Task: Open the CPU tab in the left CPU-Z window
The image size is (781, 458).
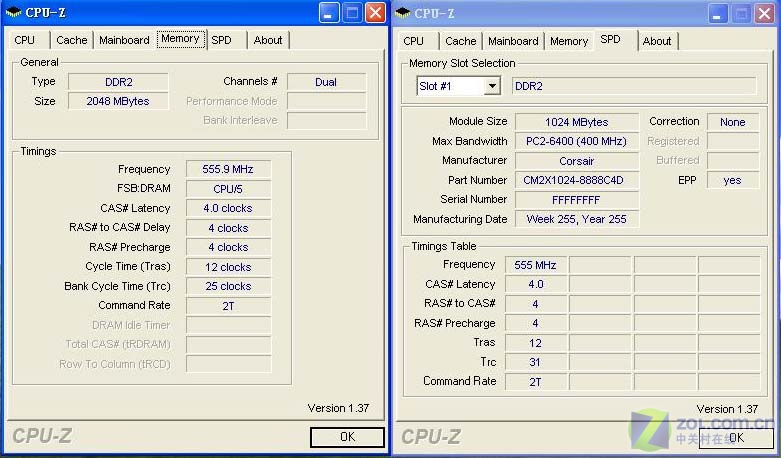Action: pyautogui.click(x=25, y=40)
